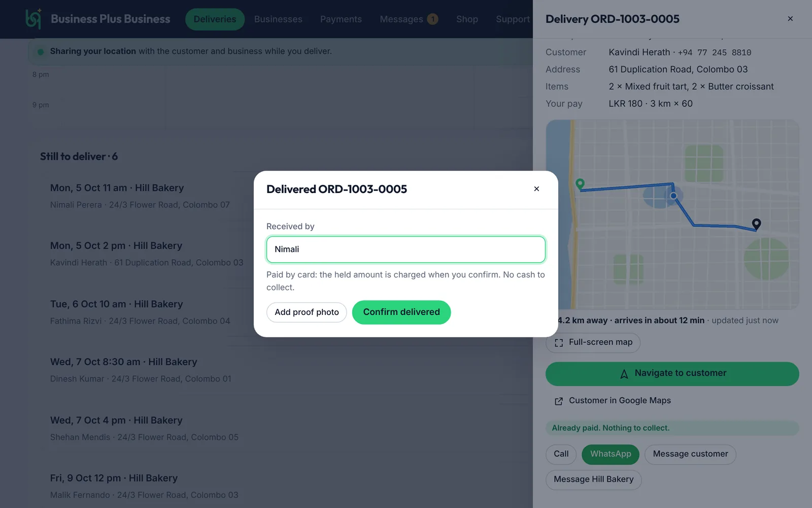Viewport: 812px width, 508px height.
Task: Close the Delivery details side panel
Action: (x=790, y=19)
